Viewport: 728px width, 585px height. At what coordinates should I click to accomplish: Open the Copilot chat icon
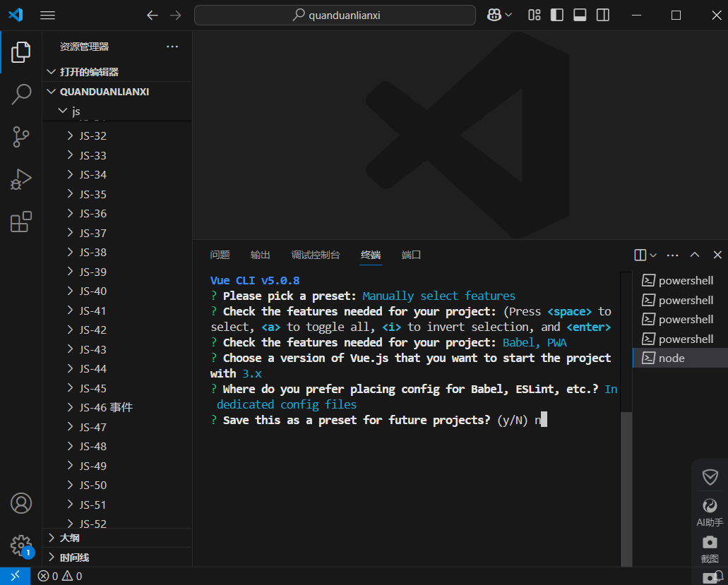point(494,16)
